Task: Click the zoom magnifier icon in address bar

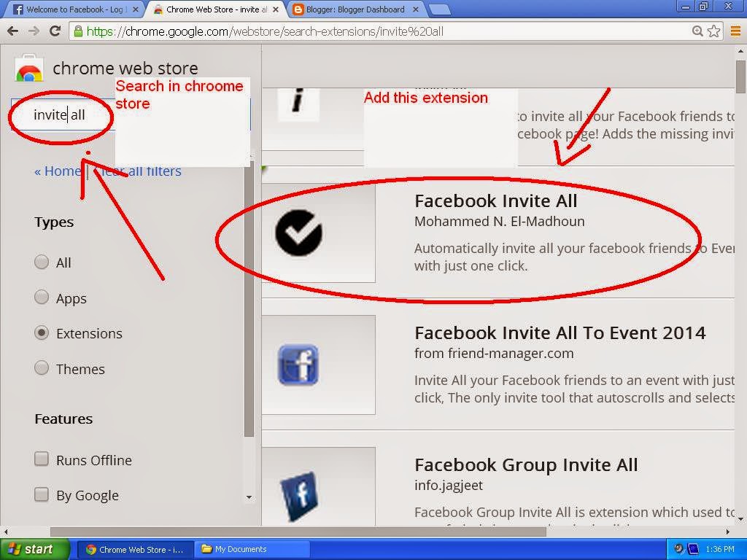Action: point(697,31)
